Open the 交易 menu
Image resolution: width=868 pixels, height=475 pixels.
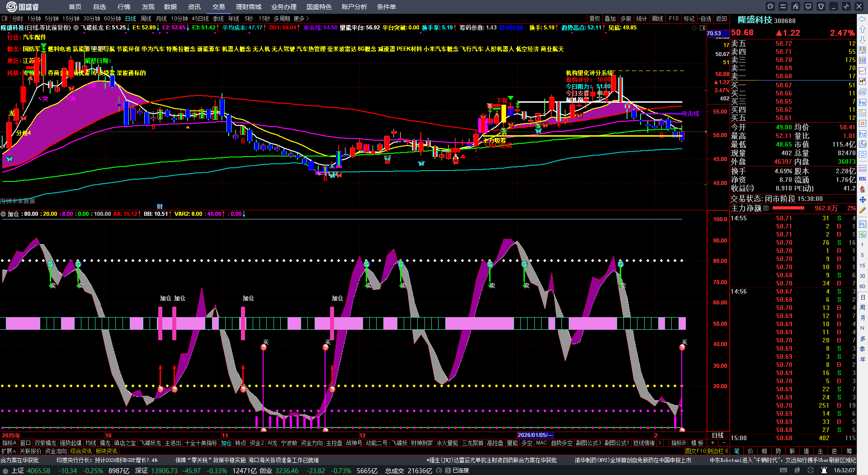click(x=219, y=7)
